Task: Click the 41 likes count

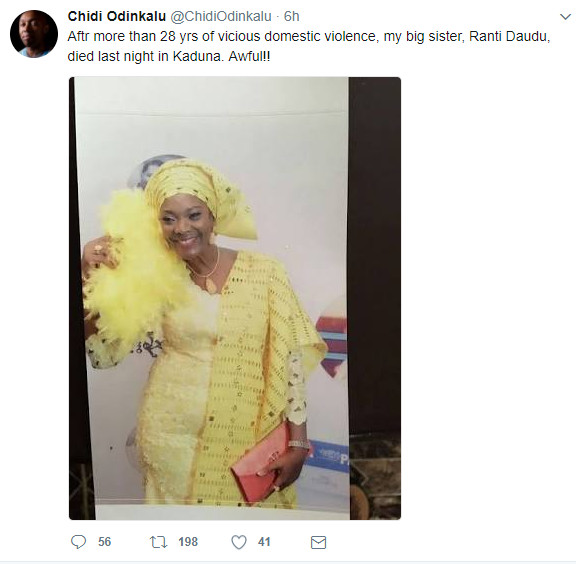Action: 264,542
